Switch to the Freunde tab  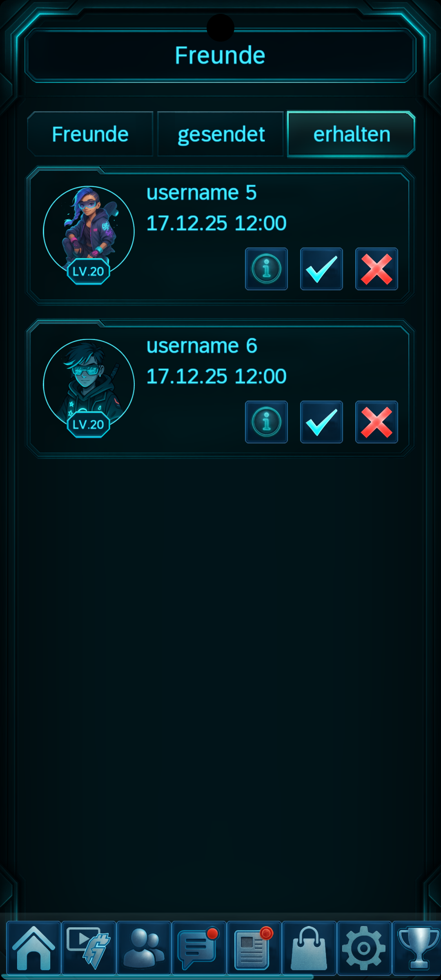90,134
